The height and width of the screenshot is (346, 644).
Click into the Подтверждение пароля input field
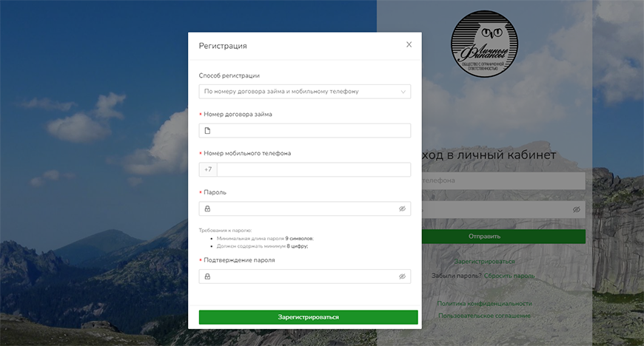point(303,277)
